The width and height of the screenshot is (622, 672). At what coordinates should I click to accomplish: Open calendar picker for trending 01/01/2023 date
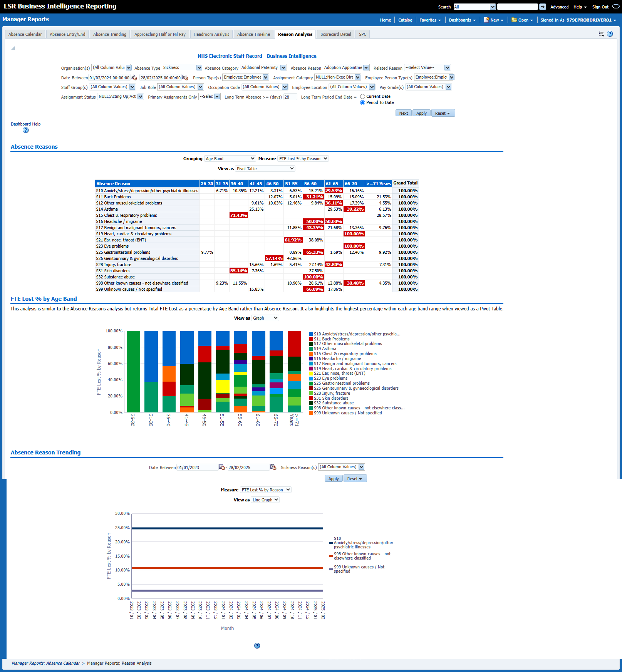point(222,467)
